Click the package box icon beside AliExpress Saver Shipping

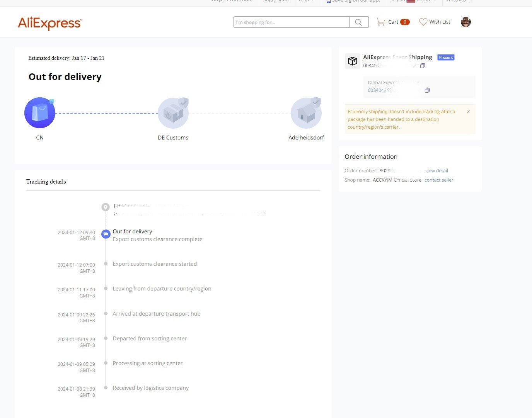tap(352, 61)
